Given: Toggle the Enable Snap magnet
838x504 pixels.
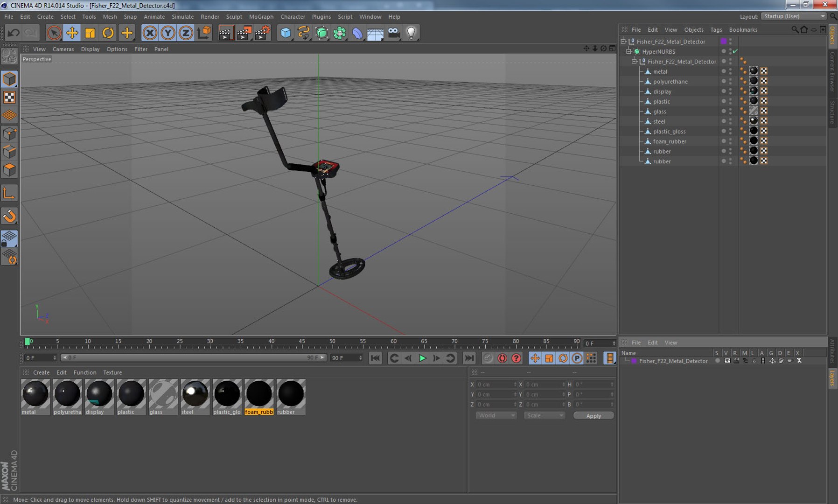Looking at the screenshot, I should pos(9,216).
